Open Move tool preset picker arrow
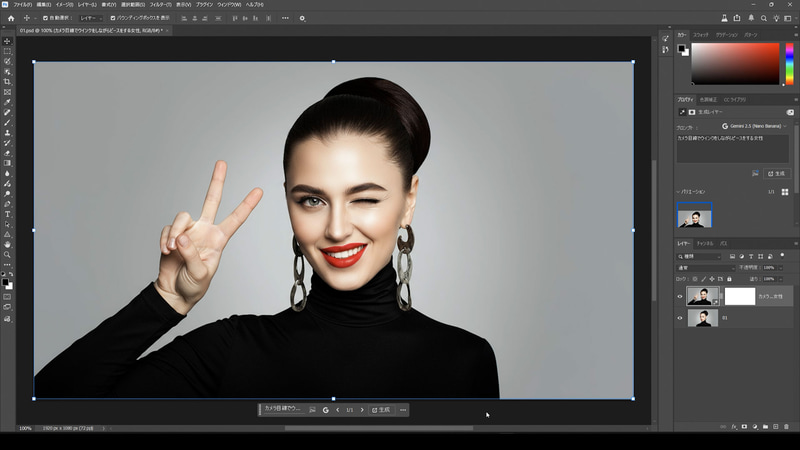This screenshot has height=450, width=800. click(35, 18)
